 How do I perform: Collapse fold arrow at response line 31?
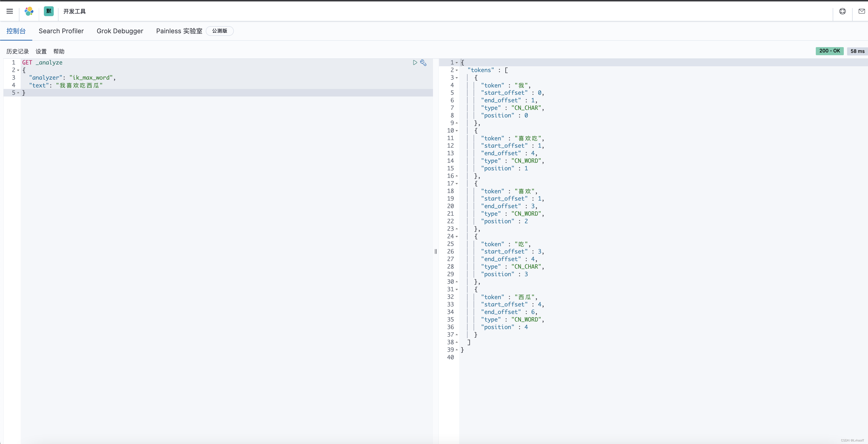click(x=457, y=290)
